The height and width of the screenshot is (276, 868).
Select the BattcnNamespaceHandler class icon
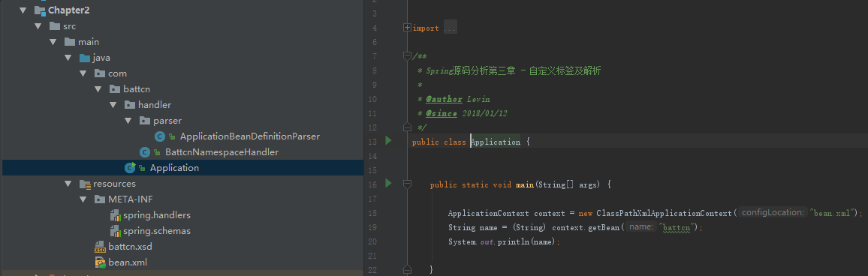click(145, 151)
